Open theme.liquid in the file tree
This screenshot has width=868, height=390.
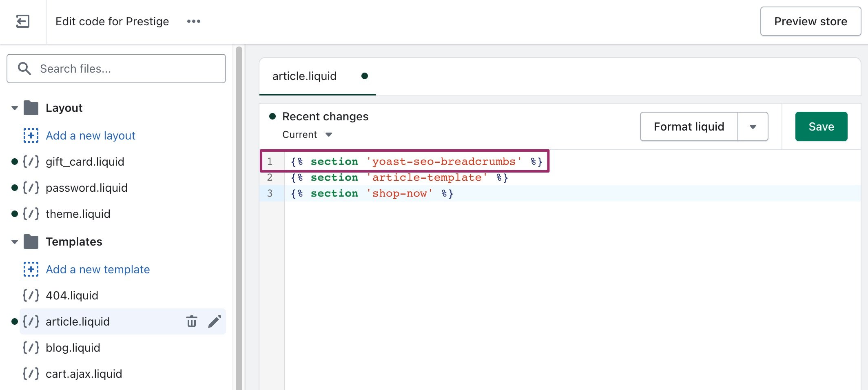point(78,214)
